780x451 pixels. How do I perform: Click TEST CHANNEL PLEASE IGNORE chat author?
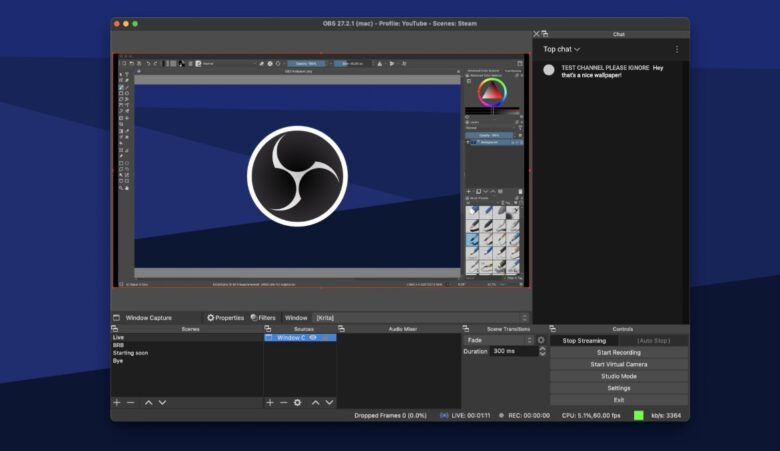coord(605,68)
